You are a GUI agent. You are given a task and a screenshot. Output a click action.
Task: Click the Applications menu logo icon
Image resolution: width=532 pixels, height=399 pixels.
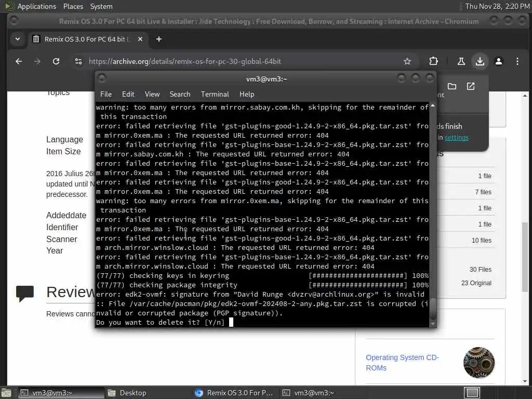tap(9, 6)
